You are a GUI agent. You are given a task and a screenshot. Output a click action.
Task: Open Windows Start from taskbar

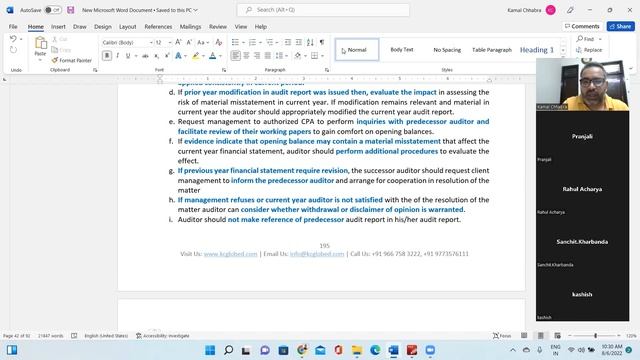210,350
